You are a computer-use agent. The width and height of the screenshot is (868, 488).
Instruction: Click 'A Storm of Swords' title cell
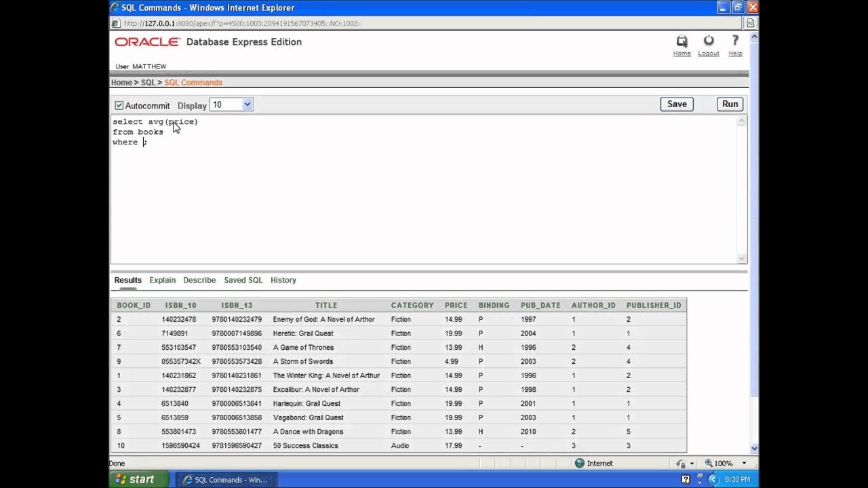303,361
